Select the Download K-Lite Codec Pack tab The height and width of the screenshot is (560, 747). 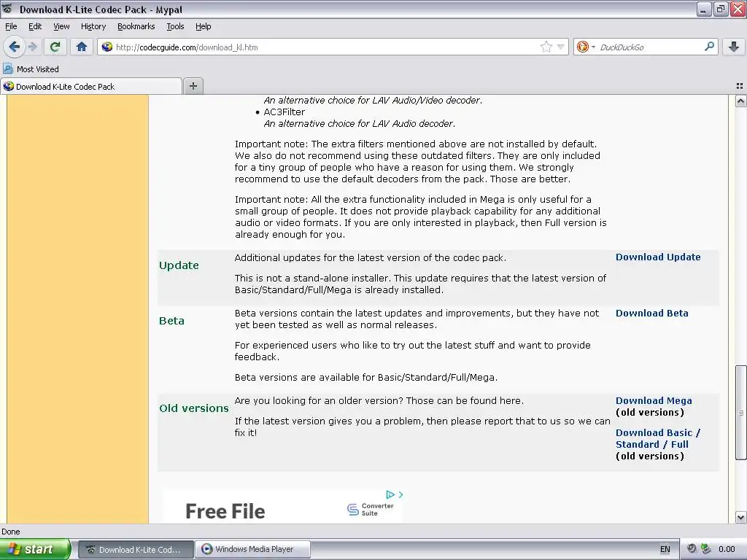(x=91, y=86)
